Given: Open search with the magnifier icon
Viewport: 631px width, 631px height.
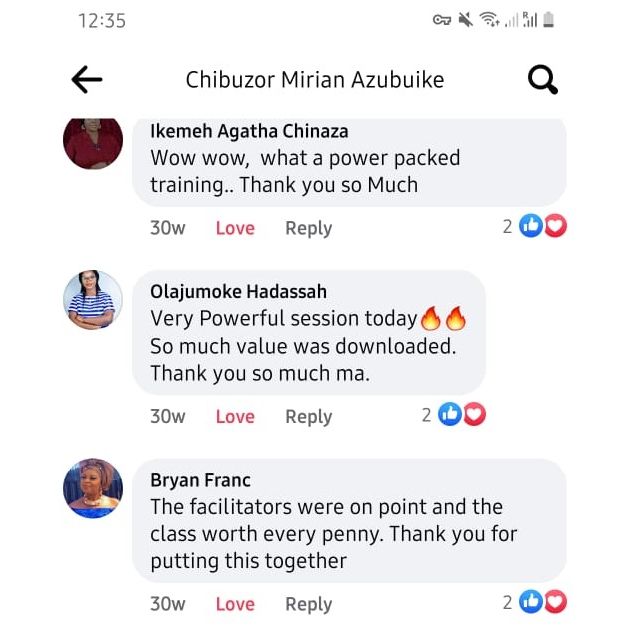Looking at the screenshot, I should (x=543, y=79).
